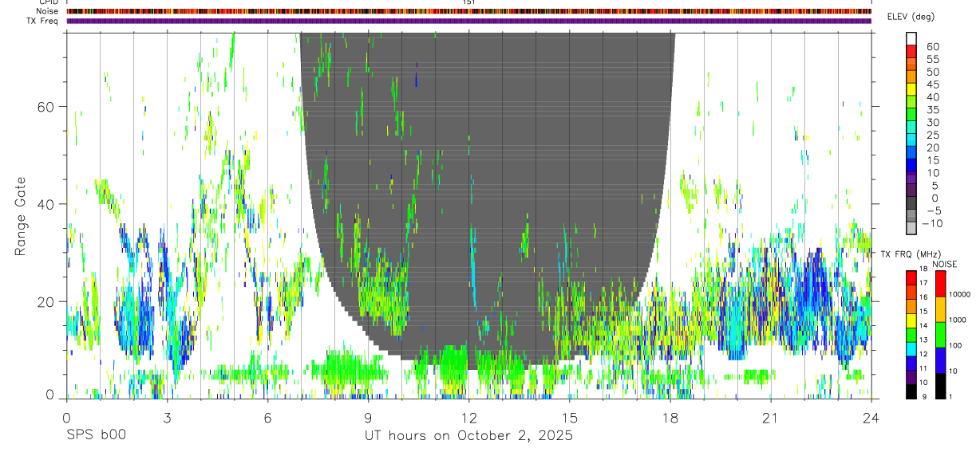This screenshot has width=980, height=452.
Task: Click the yellow swatch in ELEV legend
Action: [911, 89]
